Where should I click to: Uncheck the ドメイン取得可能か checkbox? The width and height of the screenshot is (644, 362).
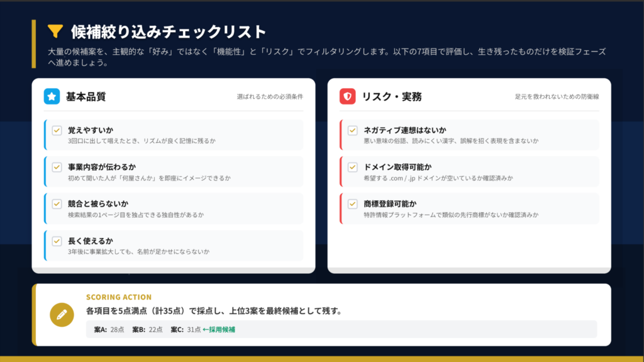353,167
